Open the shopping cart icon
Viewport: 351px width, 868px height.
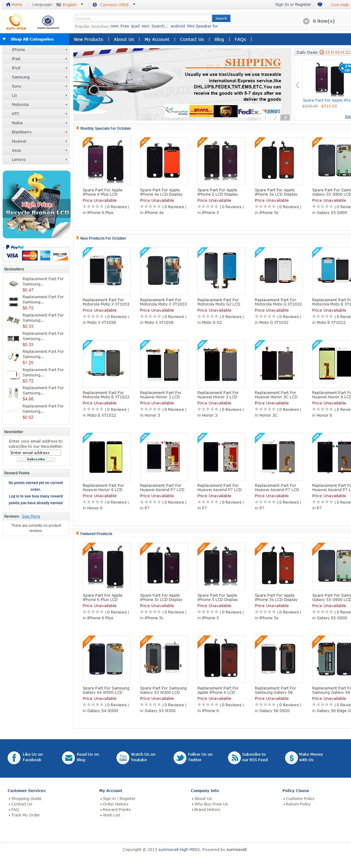point(306,21)
